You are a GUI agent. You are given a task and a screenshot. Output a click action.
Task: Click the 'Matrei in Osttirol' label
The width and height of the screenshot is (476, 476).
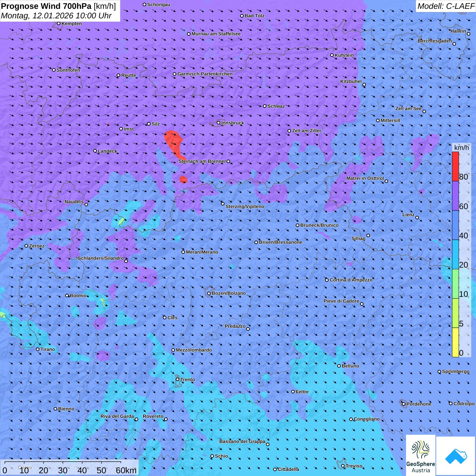[365, 178]
